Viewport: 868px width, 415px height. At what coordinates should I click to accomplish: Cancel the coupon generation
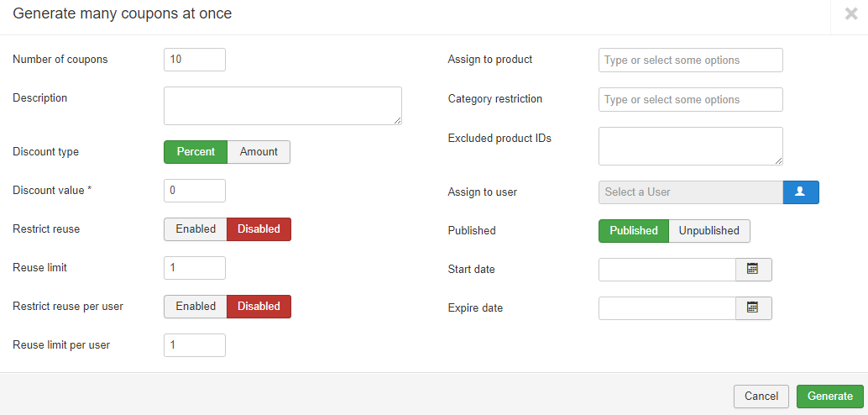click(x=761, y=397)
